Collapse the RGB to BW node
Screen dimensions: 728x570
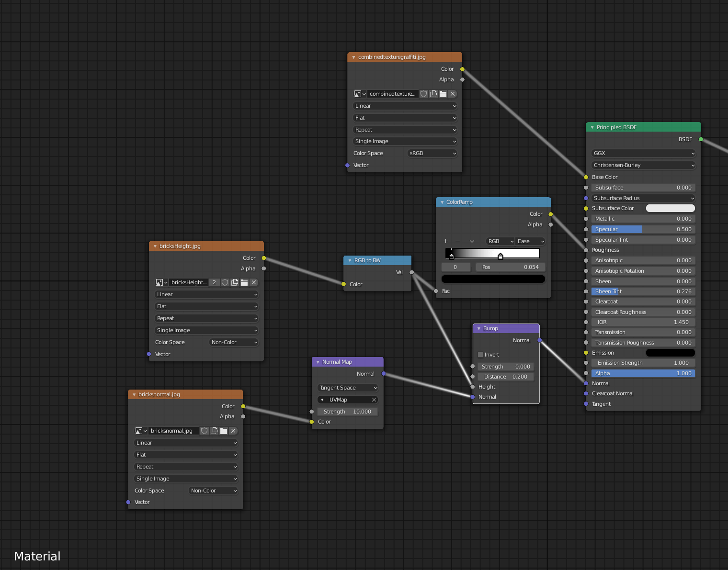349,260
